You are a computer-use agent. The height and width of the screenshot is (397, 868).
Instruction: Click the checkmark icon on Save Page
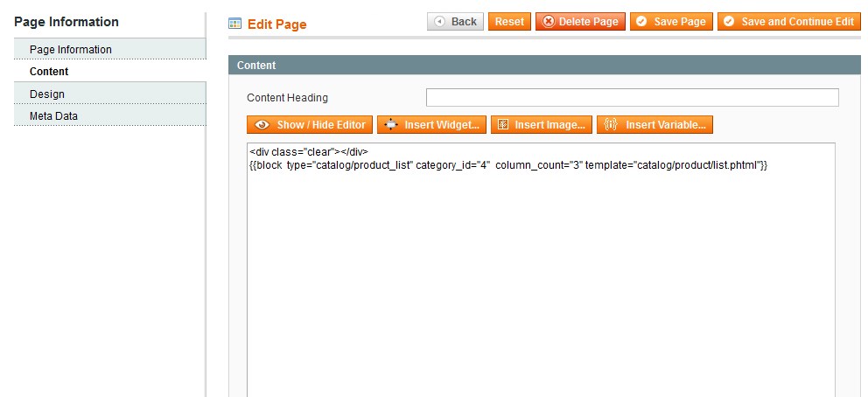click(641, 22)
